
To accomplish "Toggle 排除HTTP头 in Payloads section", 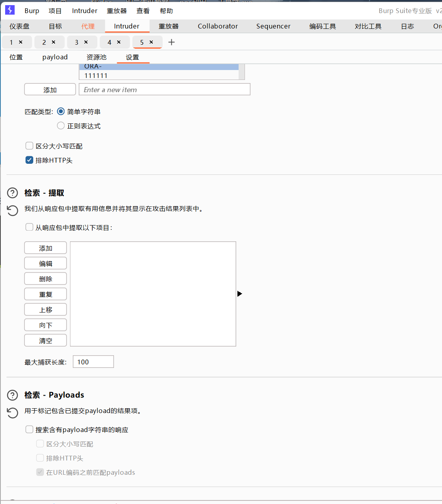I will [40, 458].
